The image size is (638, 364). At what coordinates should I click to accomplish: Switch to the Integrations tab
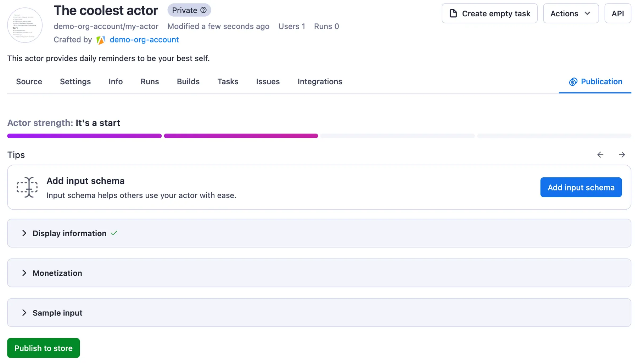(x=320, y=82)
